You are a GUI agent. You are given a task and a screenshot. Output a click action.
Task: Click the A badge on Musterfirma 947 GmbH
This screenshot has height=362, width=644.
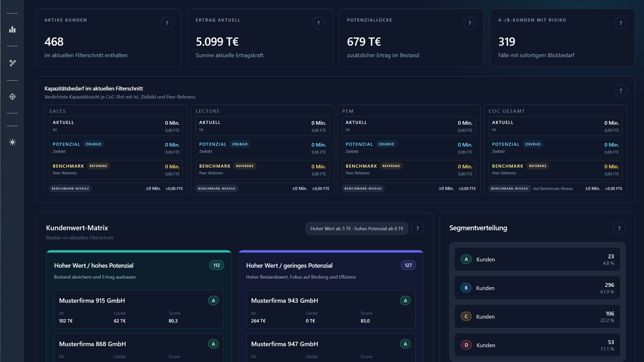coord(405,344)
